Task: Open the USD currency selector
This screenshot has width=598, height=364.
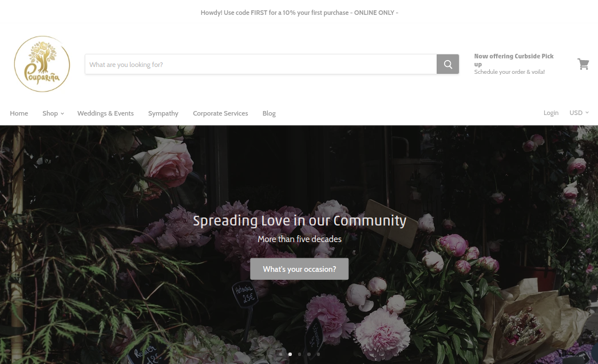Action: tap(579, 113)
